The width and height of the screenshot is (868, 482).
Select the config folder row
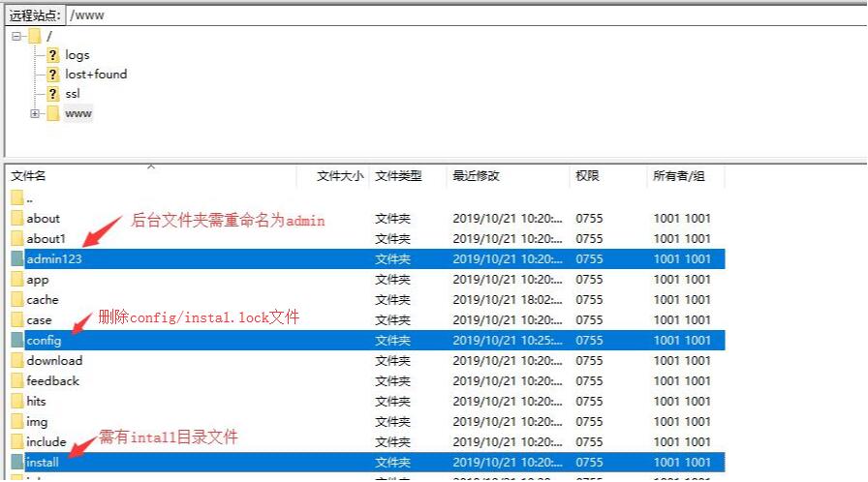click(x=367, y=341)
